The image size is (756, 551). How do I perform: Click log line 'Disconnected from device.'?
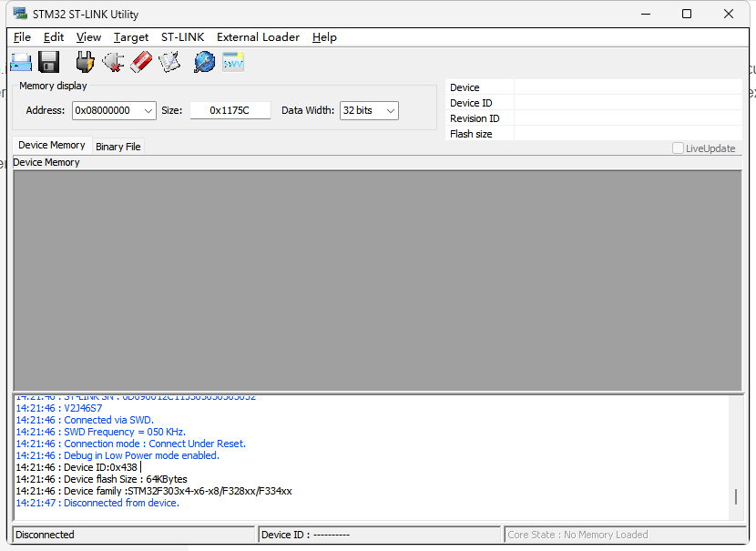[x=97, y=503]
